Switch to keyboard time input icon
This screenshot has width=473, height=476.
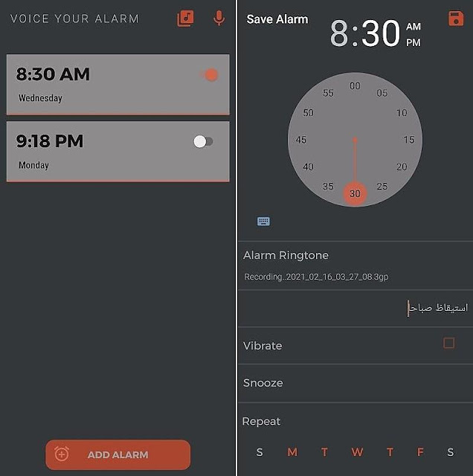(263, 222)
